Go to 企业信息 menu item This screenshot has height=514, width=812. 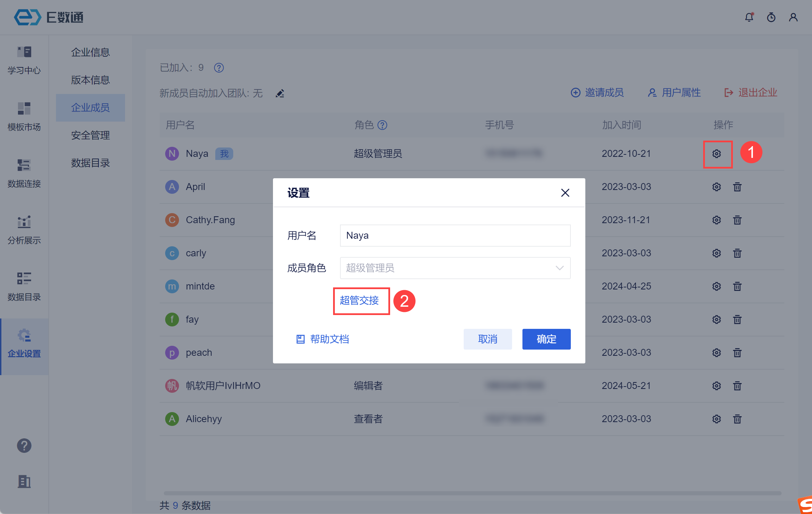[x=90, y=52]
